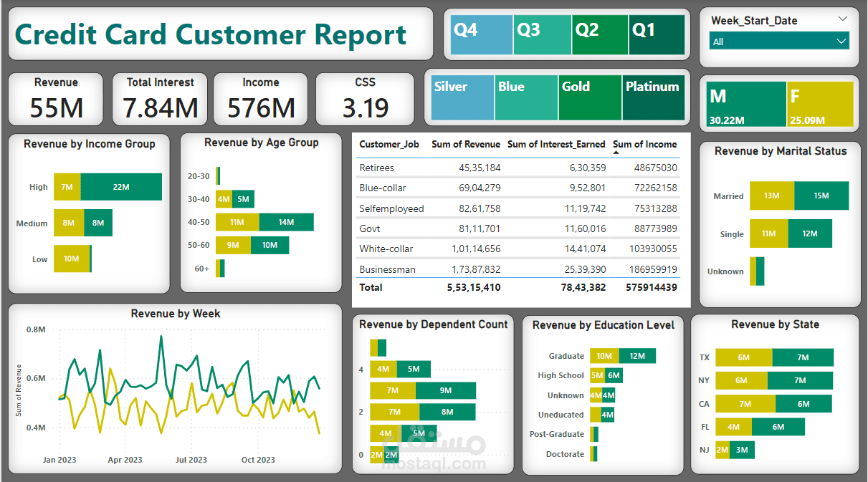The width and height of the screenshot is (868, 482).
Task: Select the Q2 quarter tile
Action: (600, 34)
